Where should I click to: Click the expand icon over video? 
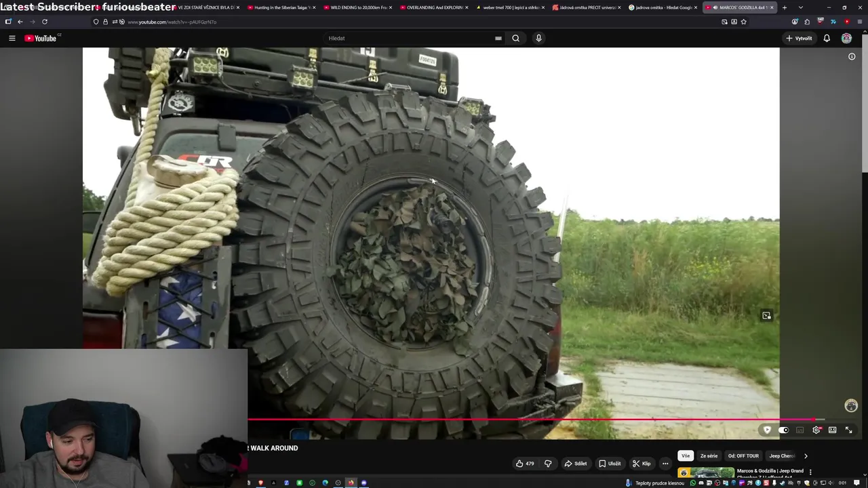tap(766, 316)
